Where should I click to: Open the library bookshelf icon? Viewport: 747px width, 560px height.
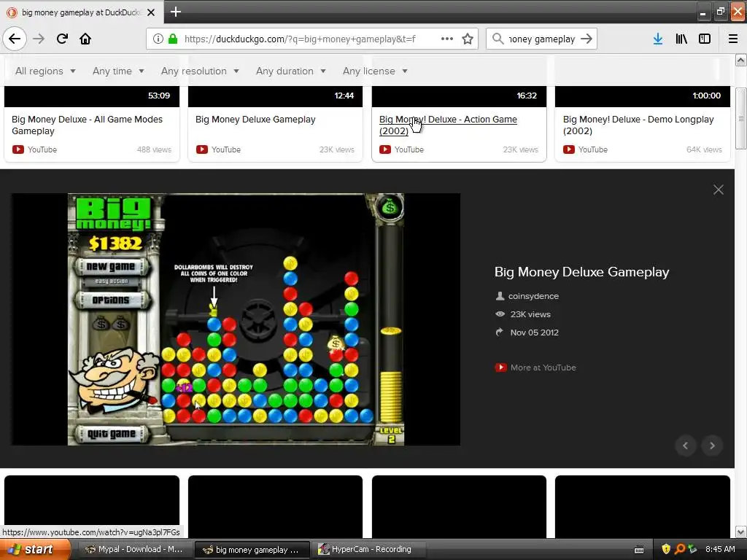(x=681, y=39)
